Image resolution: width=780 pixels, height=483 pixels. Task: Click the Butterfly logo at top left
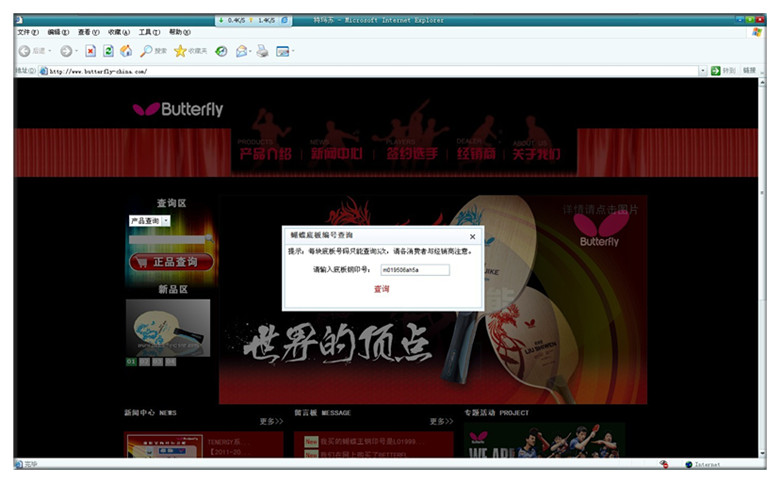click(178, 109)
